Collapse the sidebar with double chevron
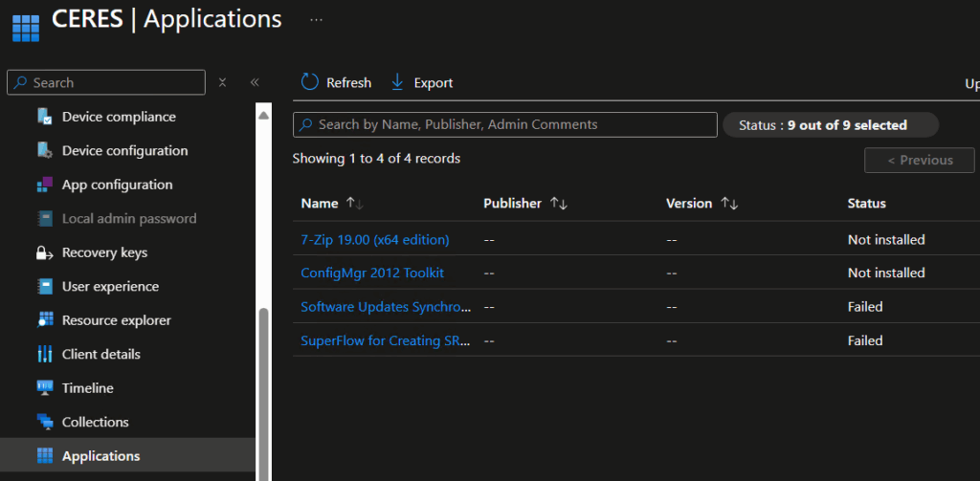Image resolution: width=980 pixels, height=481 pixels. pyautogui.click(x=255, y=82)
